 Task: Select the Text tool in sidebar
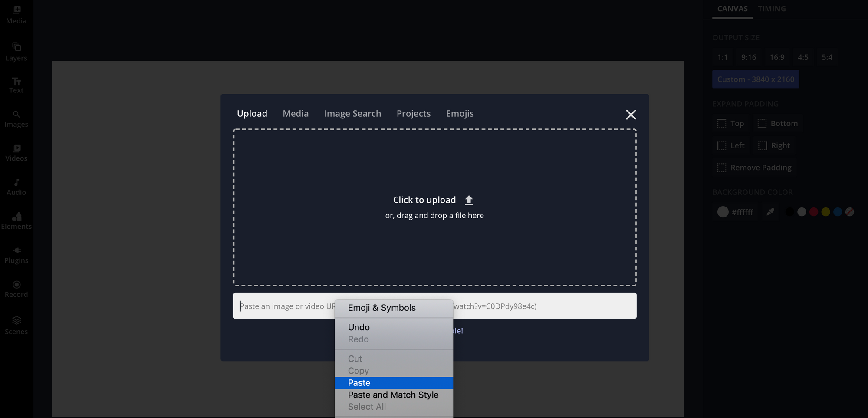point(16,85)
